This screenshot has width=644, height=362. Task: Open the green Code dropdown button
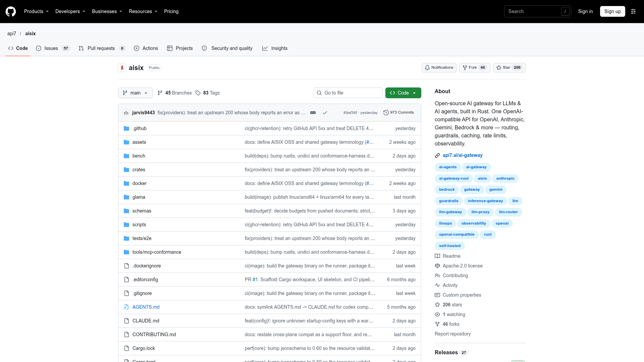pos(403,93)
